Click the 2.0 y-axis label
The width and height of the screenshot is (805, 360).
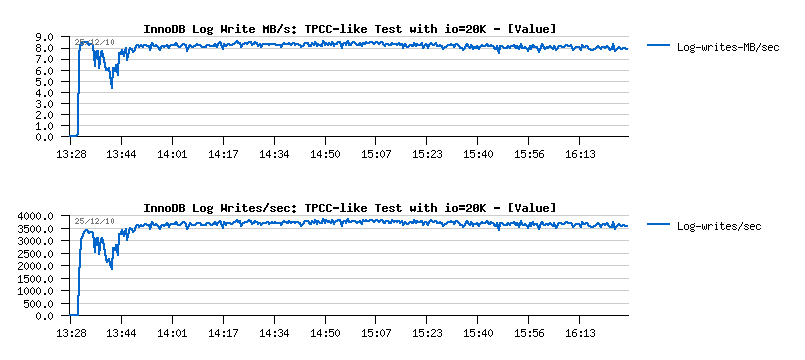(x=45, y=115)
